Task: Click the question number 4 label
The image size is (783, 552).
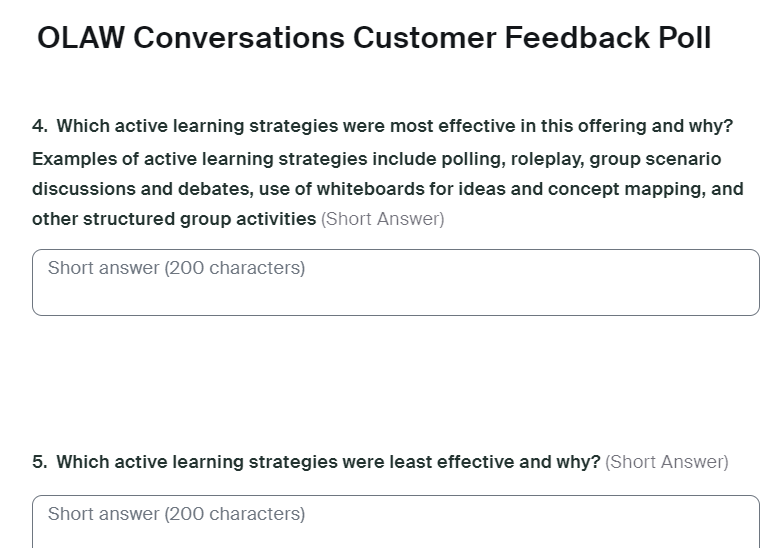Action: click(x=39, y=126)
